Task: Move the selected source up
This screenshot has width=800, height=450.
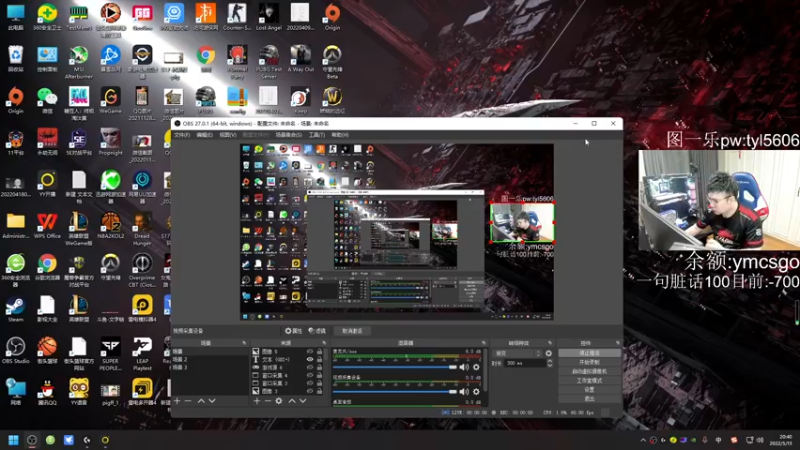Action: (292, 401)
